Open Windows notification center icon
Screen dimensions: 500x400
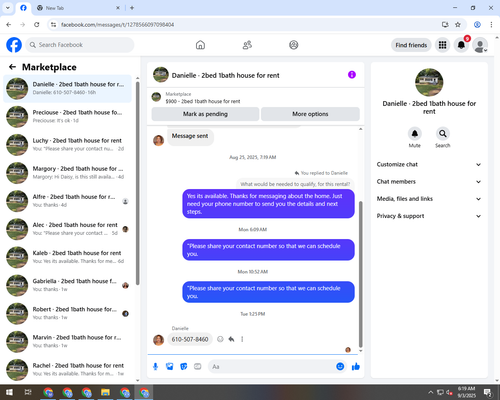pyautogui.click(x=487, y=392)
